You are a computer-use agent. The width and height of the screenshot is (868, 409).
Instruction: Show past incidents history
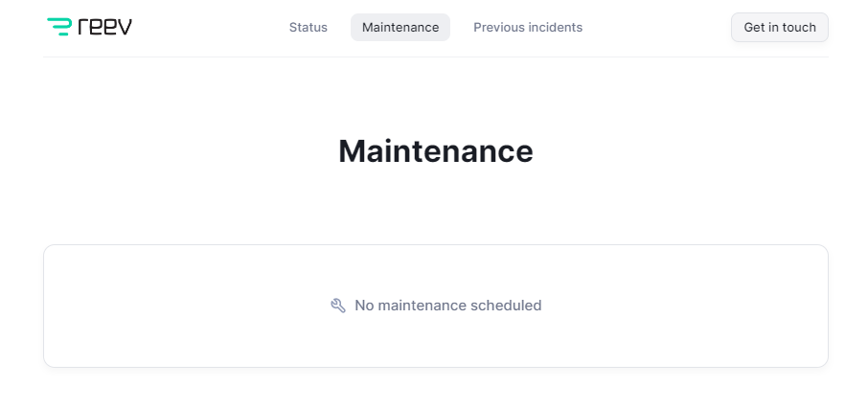(x=528, y=28)
